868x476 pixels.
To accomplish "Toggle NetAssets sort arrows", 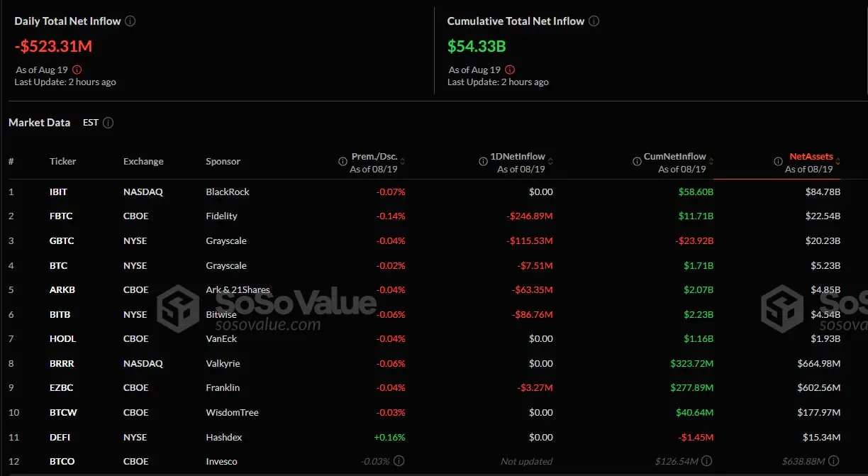I will click(x=838, y=162).
